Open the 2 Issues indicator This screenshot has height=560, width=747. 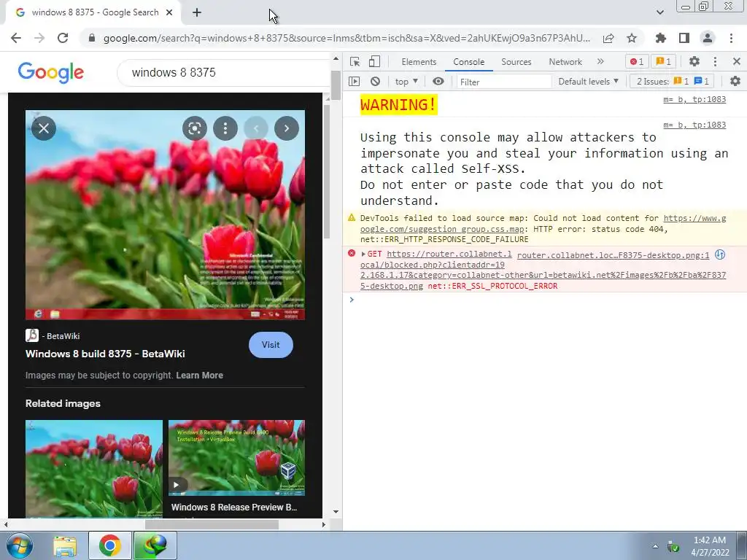(x=672, y=82)
